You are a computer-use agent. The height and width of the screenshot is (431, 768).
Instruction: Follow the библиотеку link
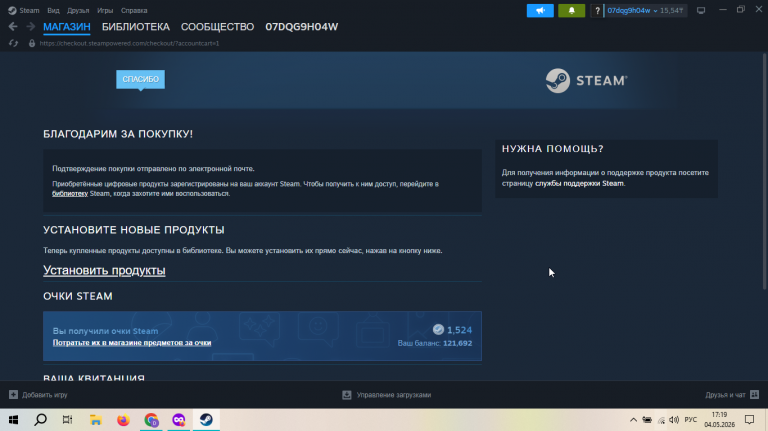tap(70, 193)
